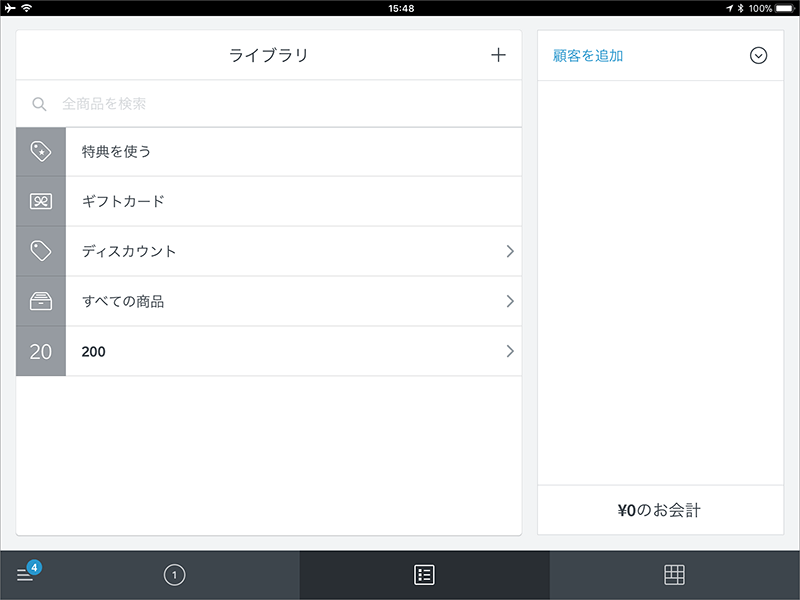800x600 pixels.
Task: Expand the ディスカウント row chevron
Action: tap(510, 251)
